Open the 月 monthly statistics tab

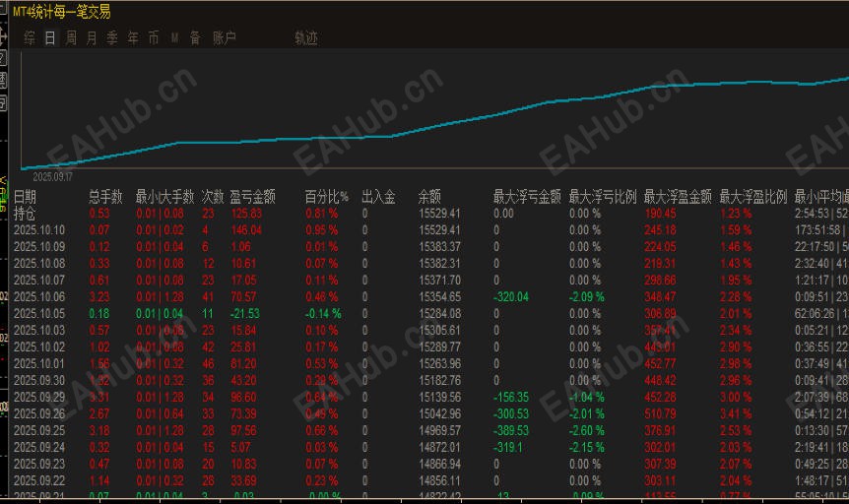[x=92, y=37]
